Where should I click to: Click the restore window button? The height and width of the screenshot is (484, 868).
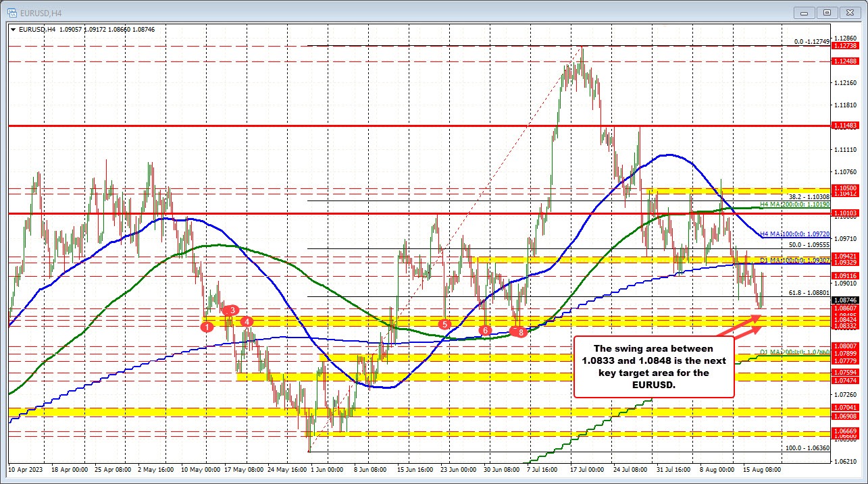tap(827, 12)
